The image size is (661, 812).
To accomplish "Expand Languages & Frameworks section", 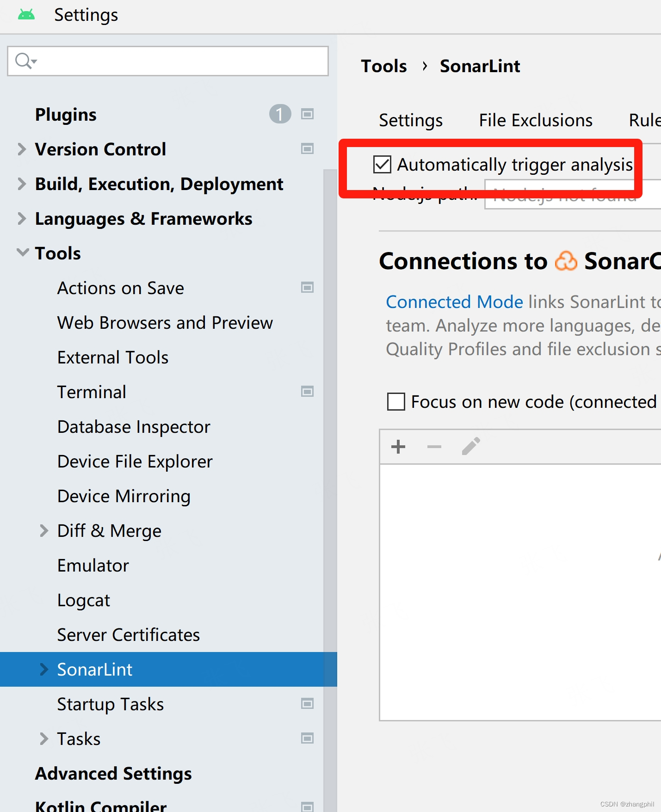I will tap(21, 218).
